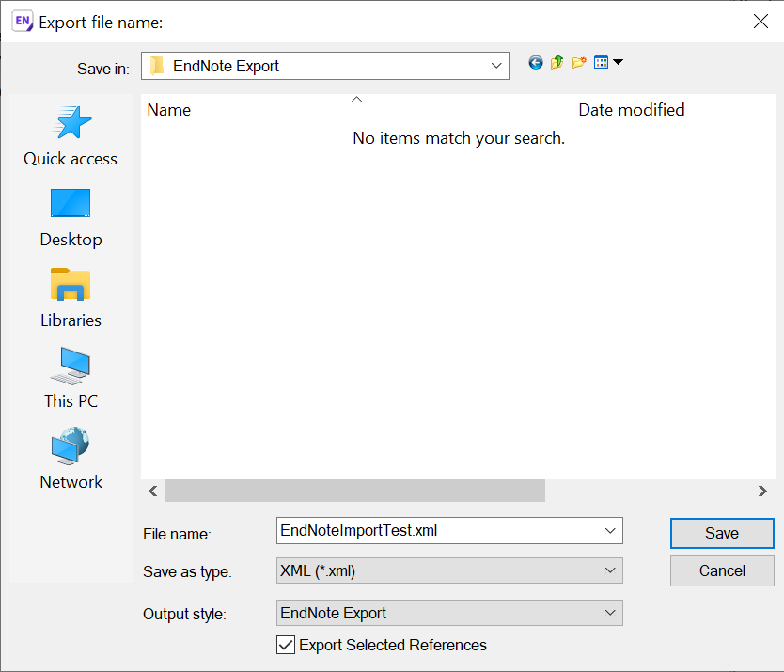Open This PC from the sidebar
The width and height of the screenshot is (784, 672).
(x=71, y=376)
